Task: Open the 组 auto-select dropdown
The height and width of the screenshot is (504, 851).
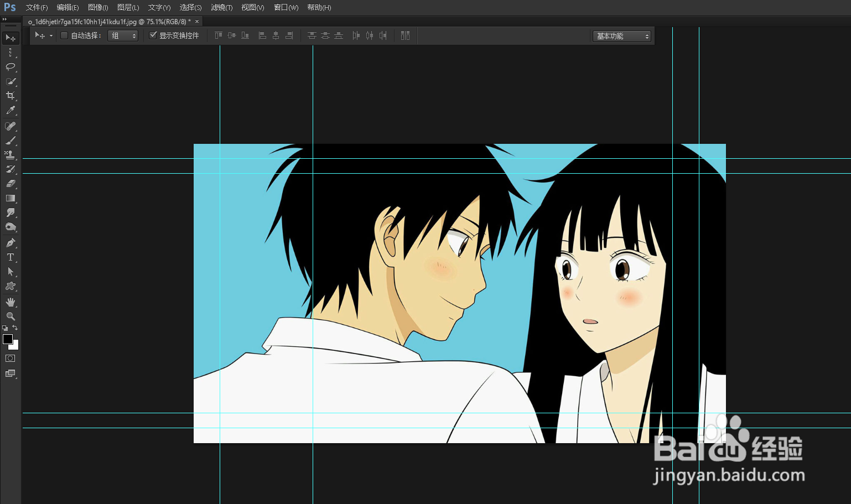Action: (123, 35)
